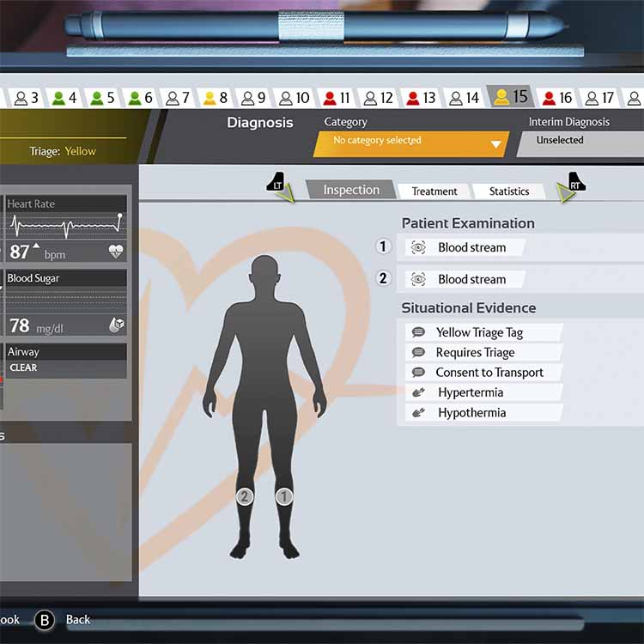The width and height of the screenshot is (644, 644).
Task: Click speech bubble icon beside Consent to Transport
Action: 418,372
